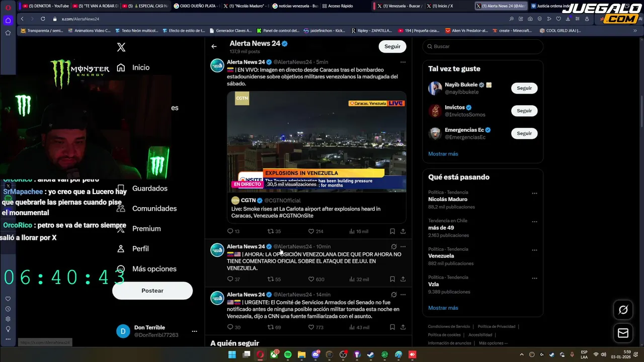This screenshot has width=644, height=362.
Task: Open the Kick bookmark jaidefinichon
Action: pyautogui.click(x=325, y=31)
